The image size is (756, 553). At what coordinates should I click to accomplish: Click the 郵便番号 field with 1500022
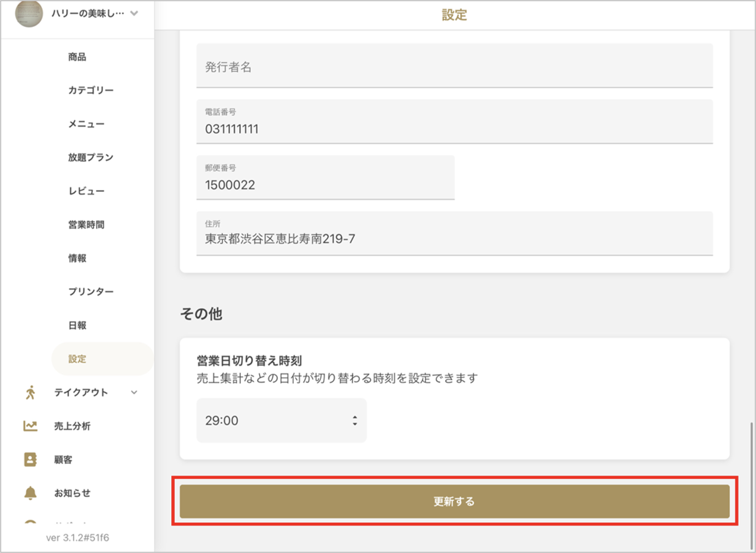pos(326,178)
